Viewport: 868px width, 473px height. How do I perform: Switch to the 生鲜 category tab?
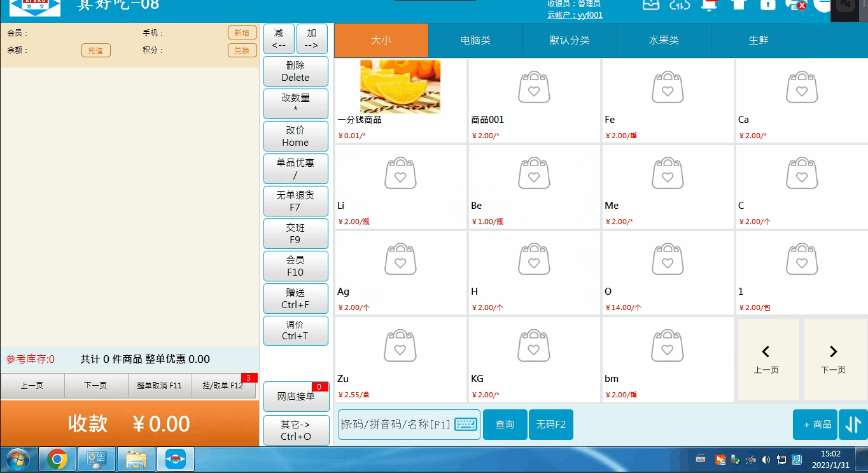tap(759, 40)
